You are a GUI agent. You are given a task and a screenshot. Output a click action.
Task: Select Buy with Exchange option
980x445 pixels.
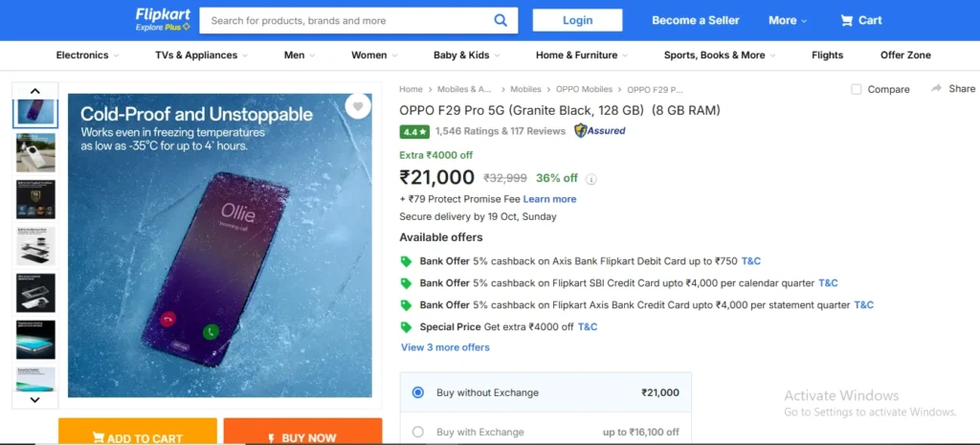point(417,432)
